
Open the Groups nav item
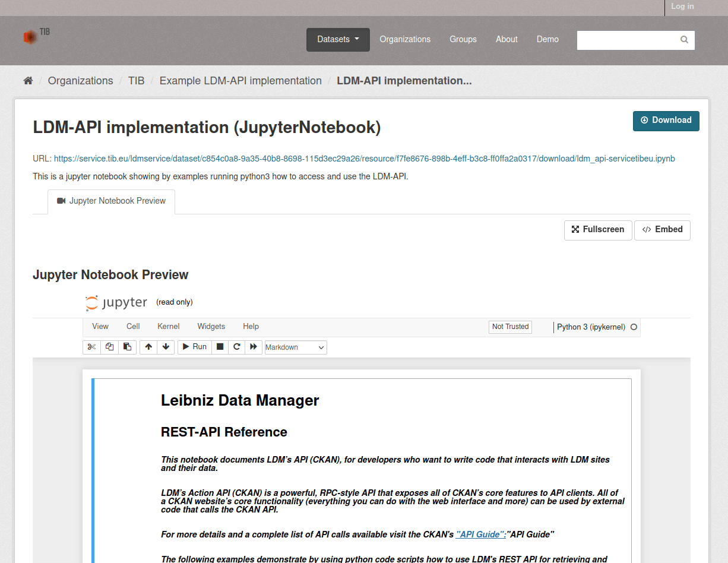click(x=463, y=40)
